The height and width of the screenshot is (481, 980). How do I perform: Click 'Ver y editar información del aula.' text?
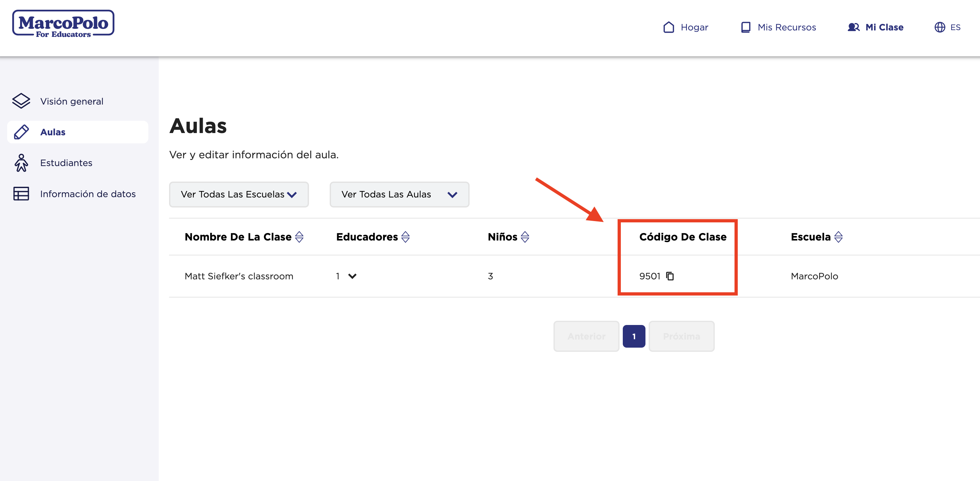tap(254, 155)
